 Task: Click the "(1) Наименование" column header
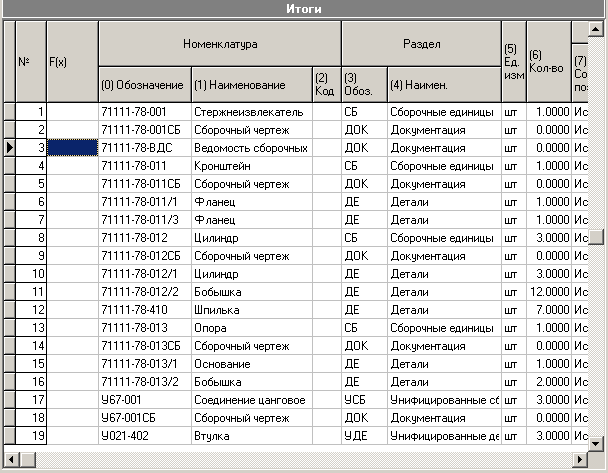coord(250,84)
